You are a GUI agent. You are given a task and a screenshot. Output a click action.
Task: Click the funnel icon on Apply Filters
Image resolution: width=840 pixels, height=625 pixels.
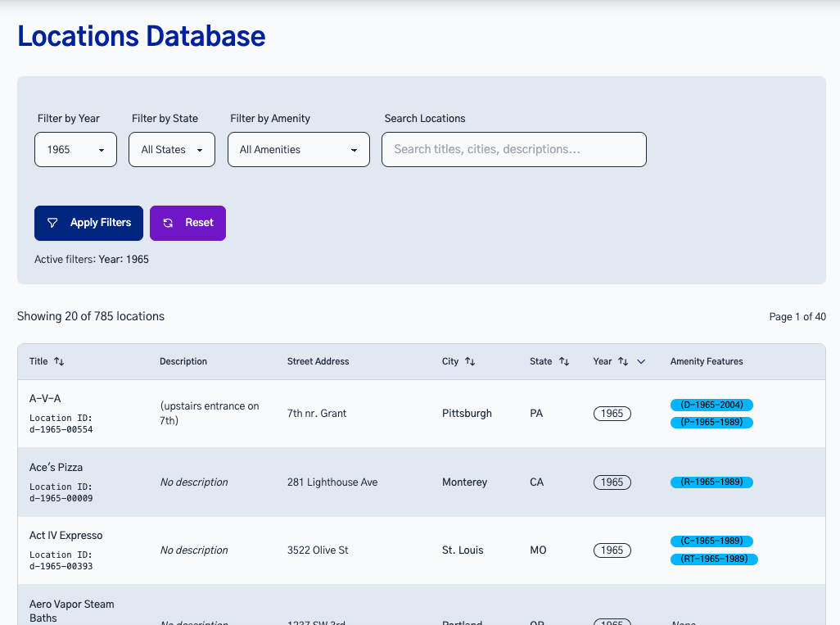(52, 223)
